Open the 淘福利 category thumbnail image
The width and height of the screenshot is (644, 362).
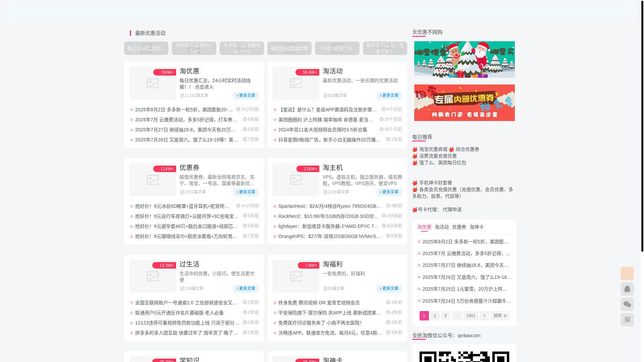tap(296, 276)
